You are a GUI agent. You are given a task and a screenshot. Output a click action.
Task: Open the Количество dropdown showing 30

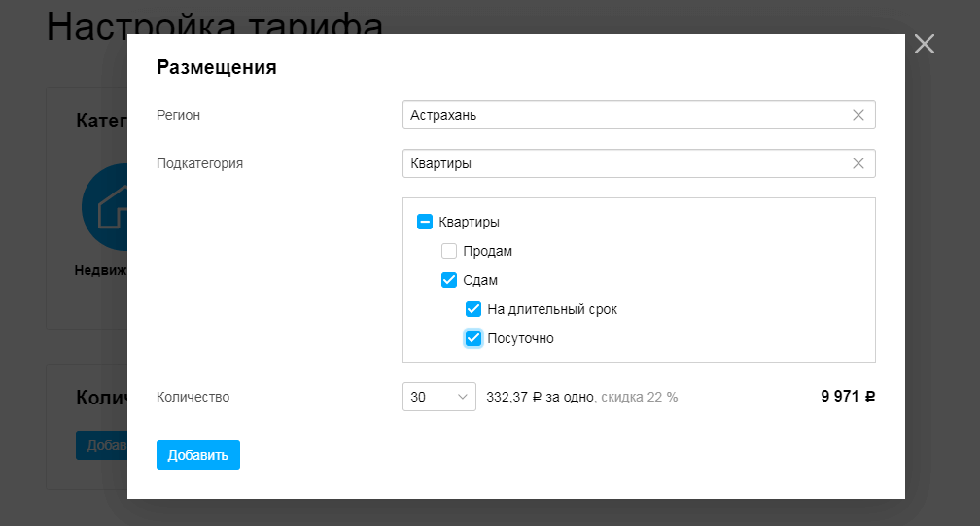coord(438,397)
